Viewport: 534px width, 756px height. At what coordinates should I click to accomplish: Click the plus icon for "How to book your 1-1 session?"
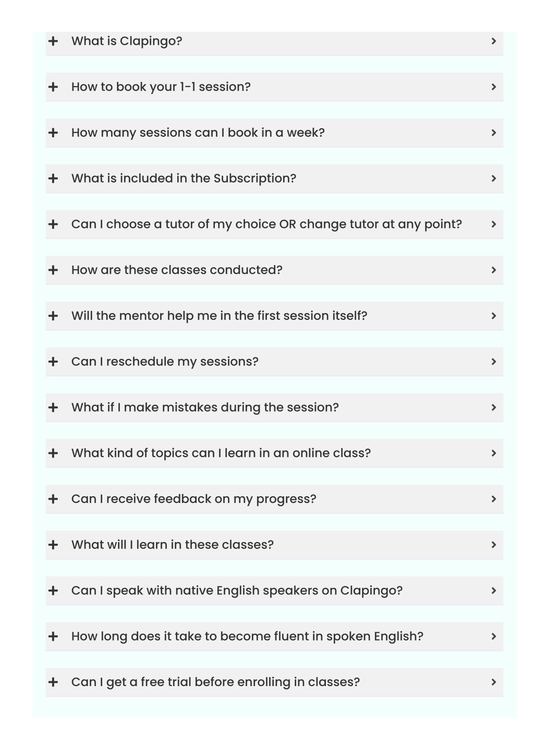[53, 87]
